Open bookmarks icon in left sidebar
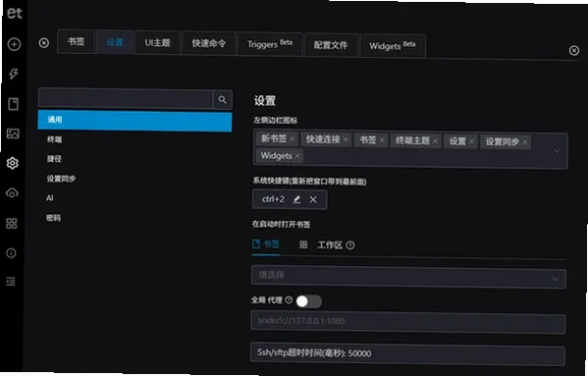588x376 pixels. click(14, 104)
